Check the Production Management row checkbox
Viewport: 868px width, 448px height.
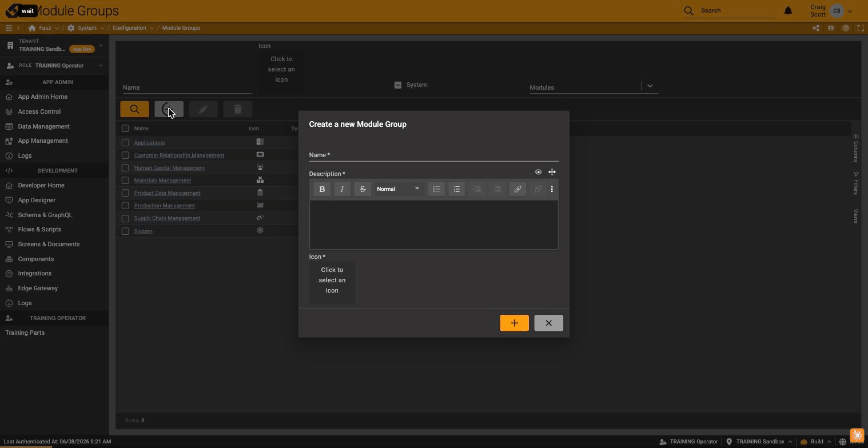coord(125,206)
